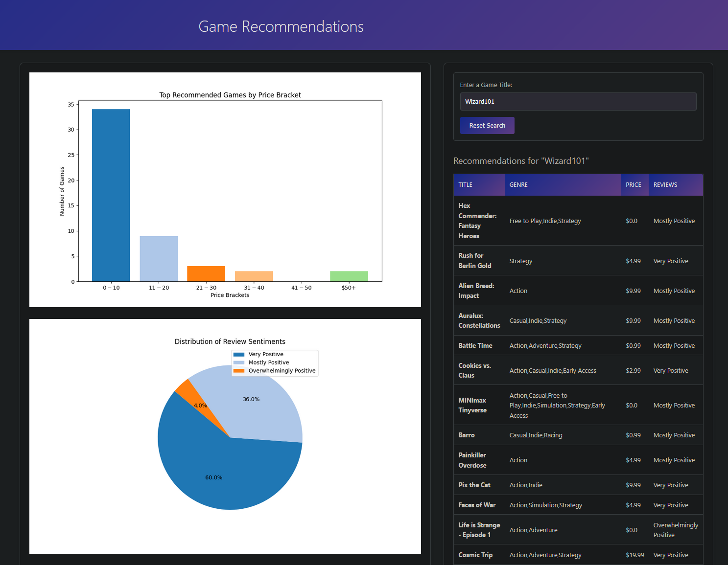Image resolution: width=728 pixels, height=565 pixels.
Task: Click the Reset Search button
Action: pyautogui.click(x=487, y=126)
